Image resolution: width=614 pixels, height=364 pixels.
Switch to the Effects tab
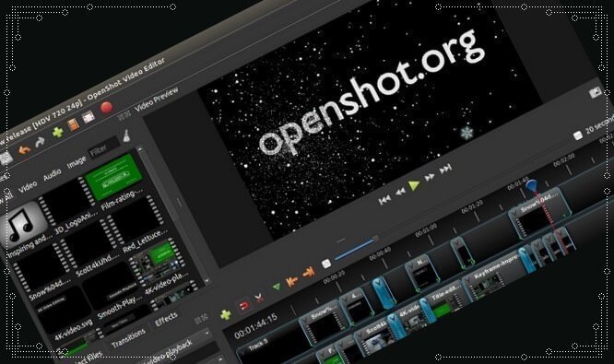pos(166,320)
